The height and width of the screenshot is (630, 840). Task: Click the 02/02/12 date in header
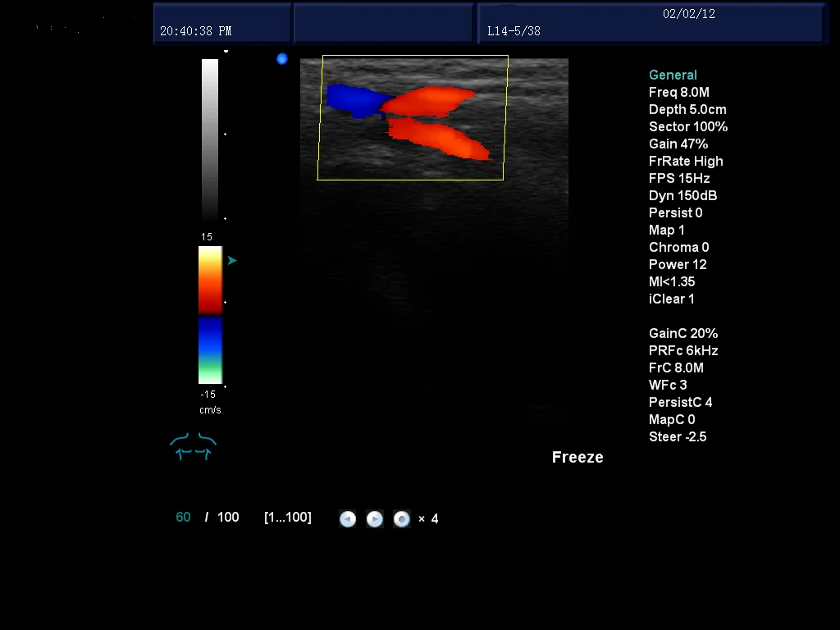tap(689, 14)
